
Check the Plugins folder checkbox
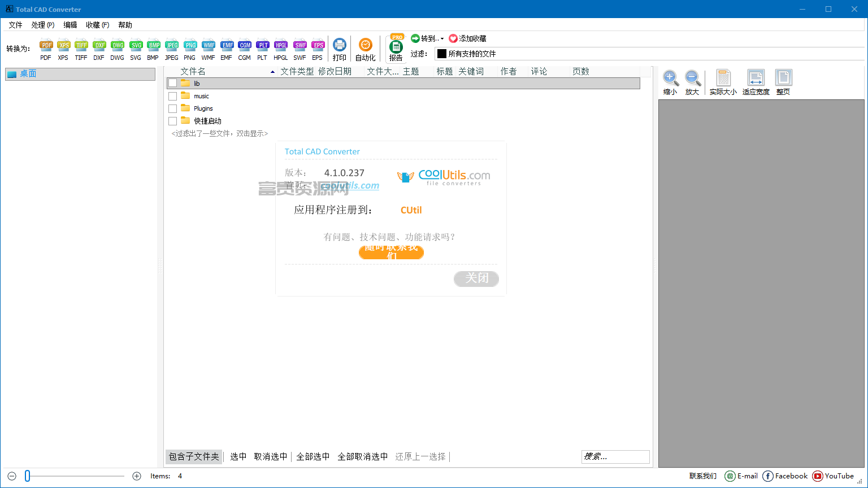tap(173, 108)
